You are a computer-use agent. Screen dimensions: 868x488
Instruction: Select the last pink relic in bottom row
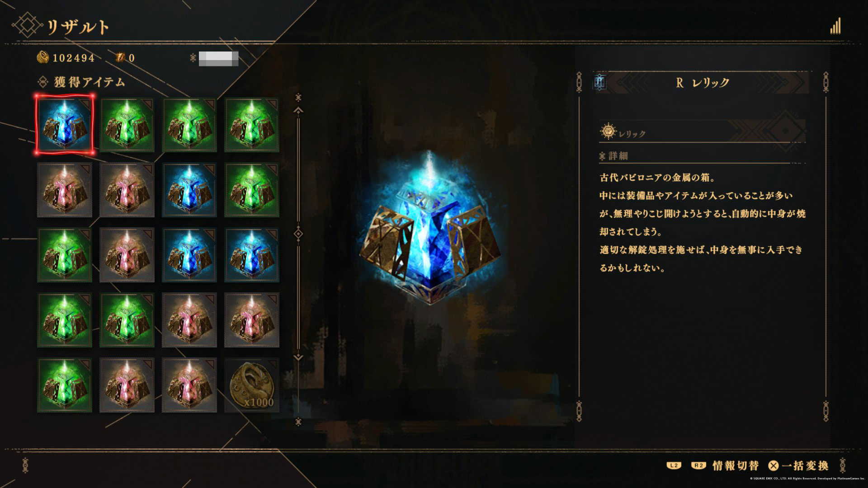189,385
